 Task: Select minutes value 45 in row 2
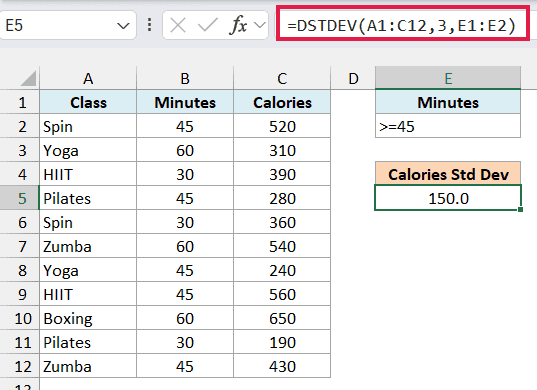click(185, 126)
